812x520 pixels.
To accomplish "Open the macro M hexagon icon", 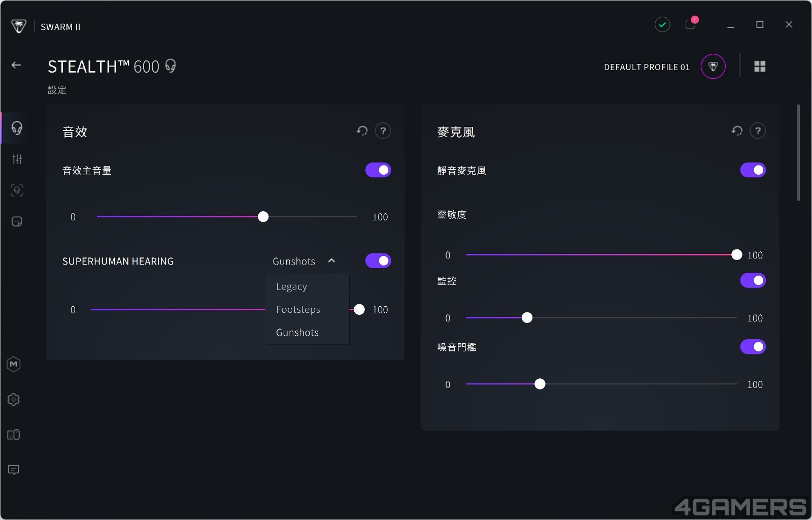I will coord(14,364).
